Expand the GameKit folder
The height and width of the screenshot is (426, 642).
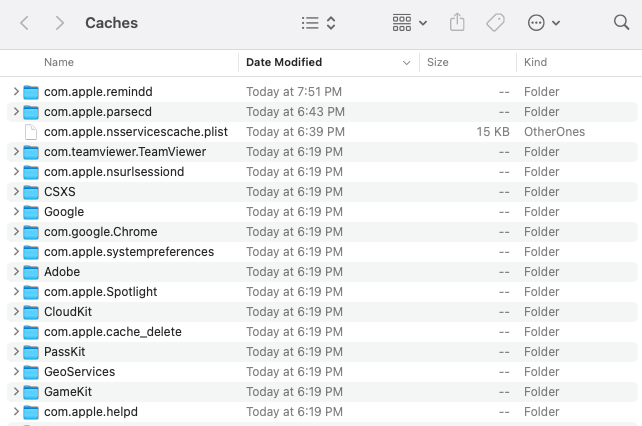[16, 392]
